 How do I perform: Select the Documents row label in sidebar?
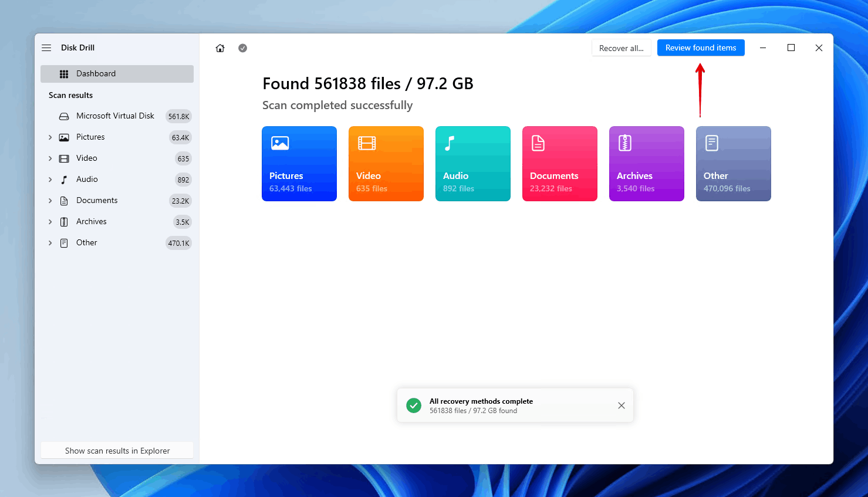point(97,200)
